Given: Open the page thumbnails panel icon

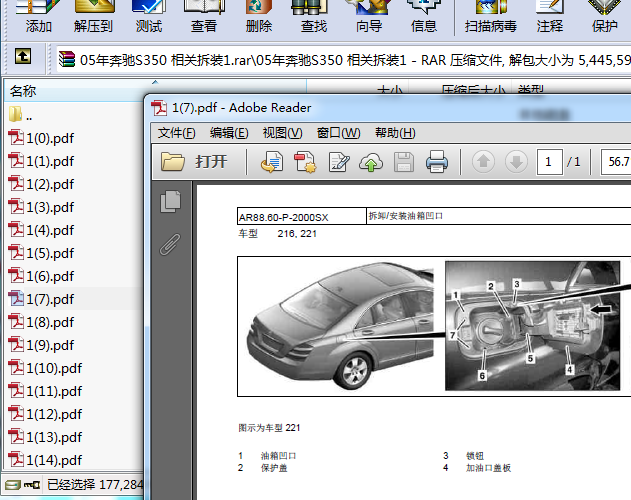Looking at the screenshot, I should click(x=171, y=201).
